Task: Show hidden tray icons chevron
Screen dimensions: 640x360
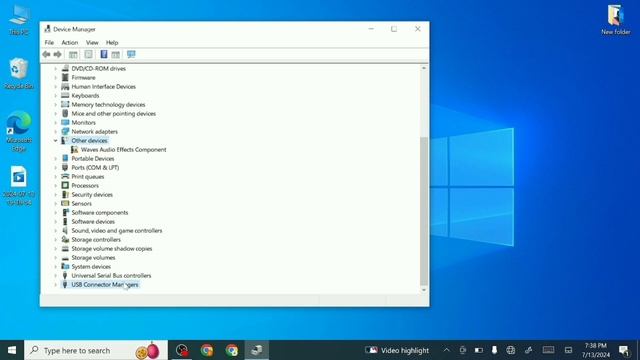Action: pyautogui.click(x=447, y=350)
